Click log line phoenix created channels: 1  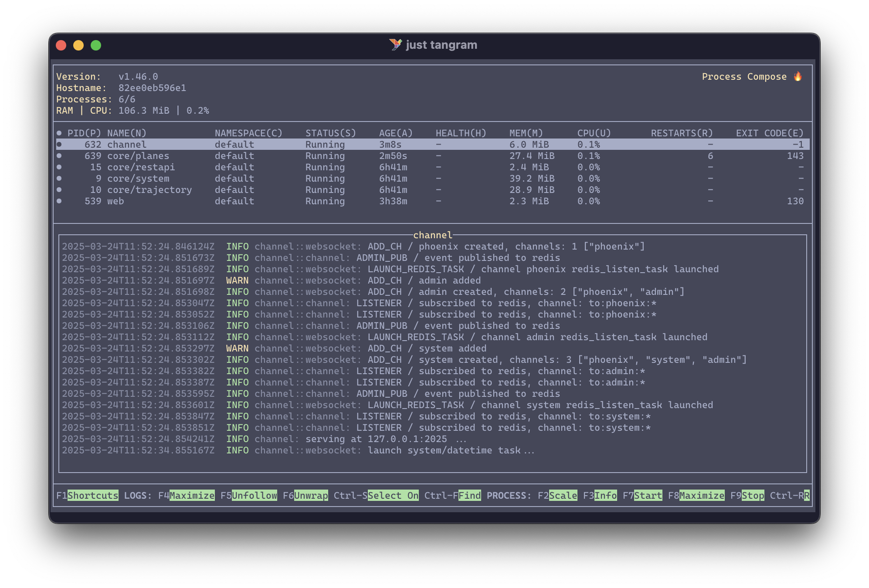click(x=353, y=246)
